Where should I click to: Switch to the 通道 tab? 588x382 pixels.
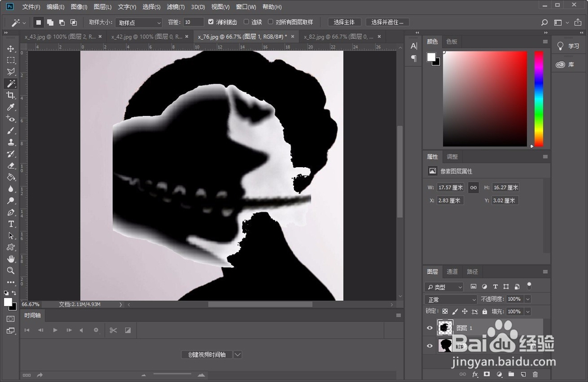(x=452, y=271)
